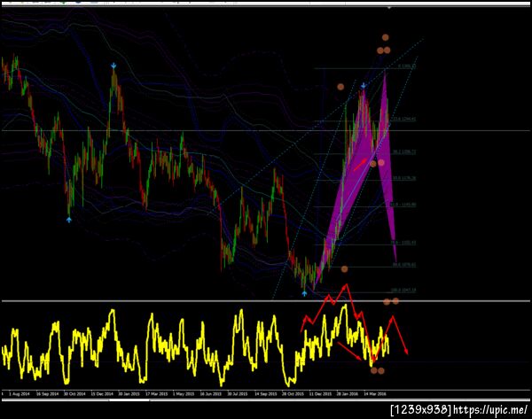
Task: Select the yellow oscillator line in the lower pane
Action: pyautogui.click(x=195, y=345)
